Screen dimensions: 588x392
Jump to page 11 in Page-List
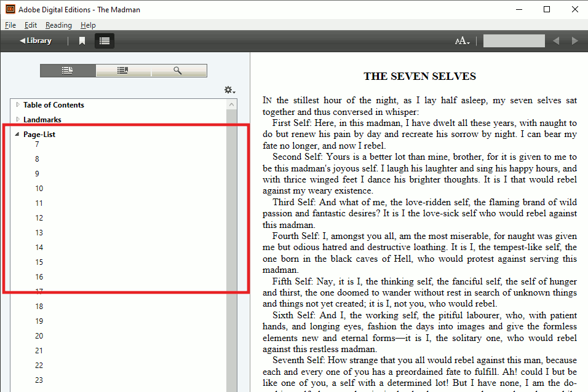39,203
